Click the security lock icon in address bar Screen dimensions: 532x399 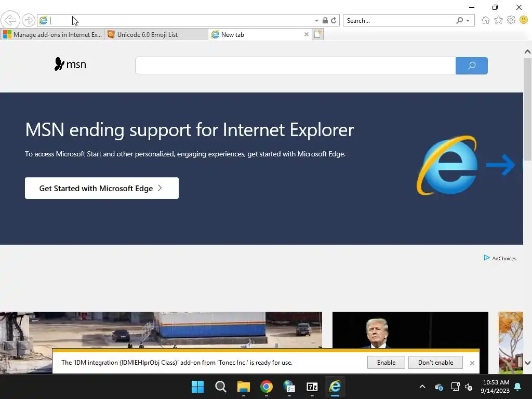(325, 20)
